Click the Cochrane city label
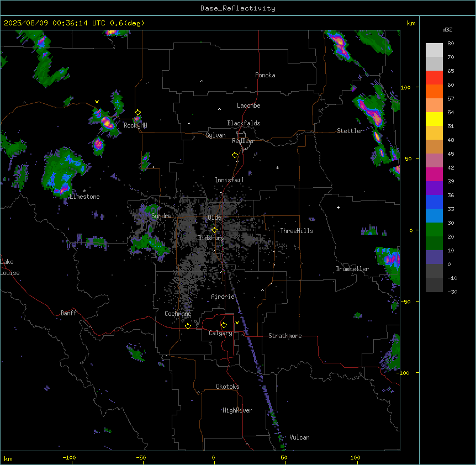476x465 pixels. (178, 314)
